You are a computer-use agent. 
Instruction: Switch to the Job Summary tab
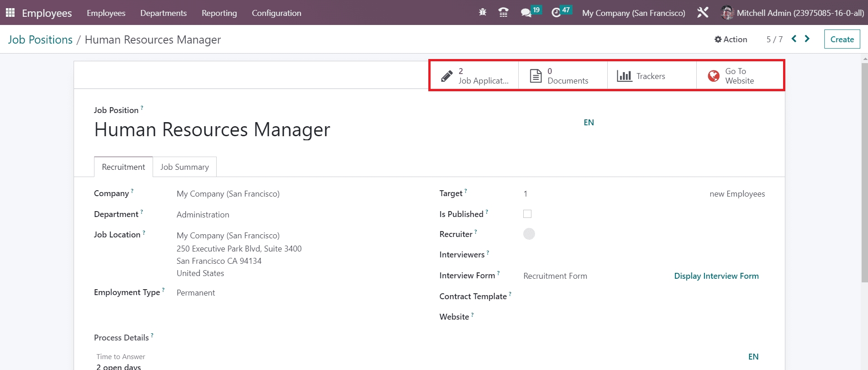[x=184, y=167]
